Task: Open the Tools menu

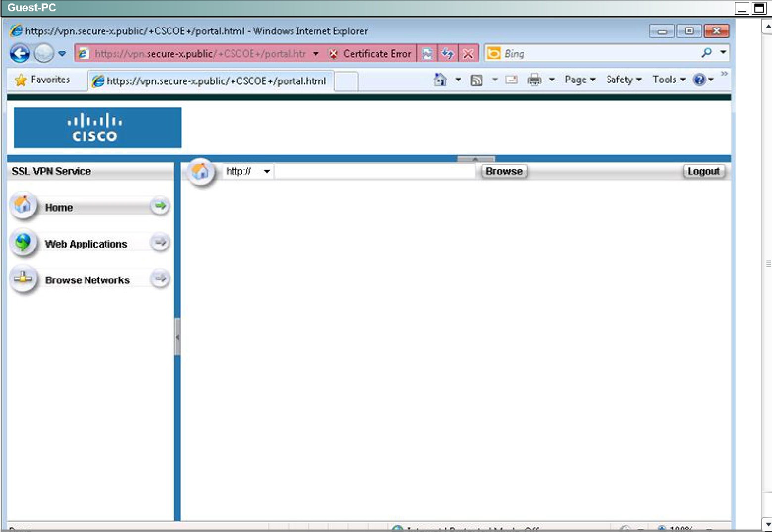Action: [668, 80]
